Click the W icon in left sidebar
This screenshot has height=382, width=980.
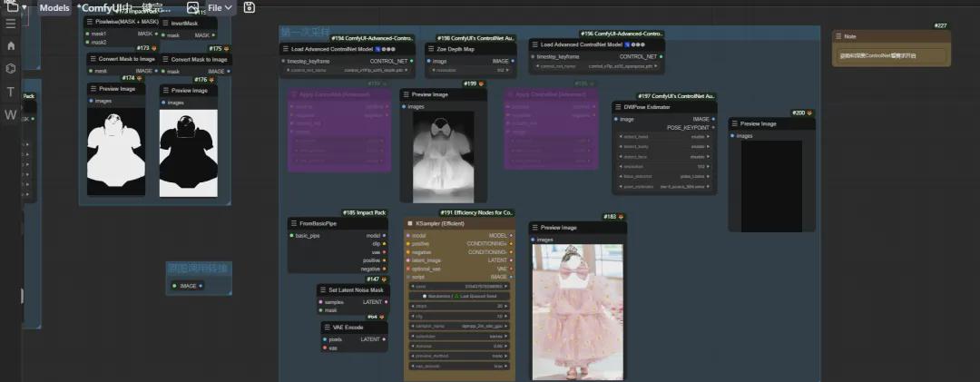[11, 114]
